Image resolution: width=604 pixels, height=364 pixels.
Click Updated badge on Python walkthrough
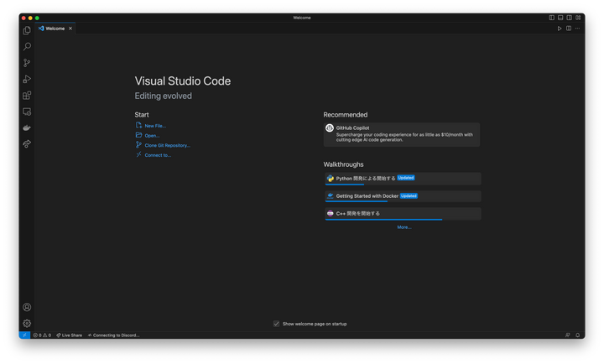406,178
